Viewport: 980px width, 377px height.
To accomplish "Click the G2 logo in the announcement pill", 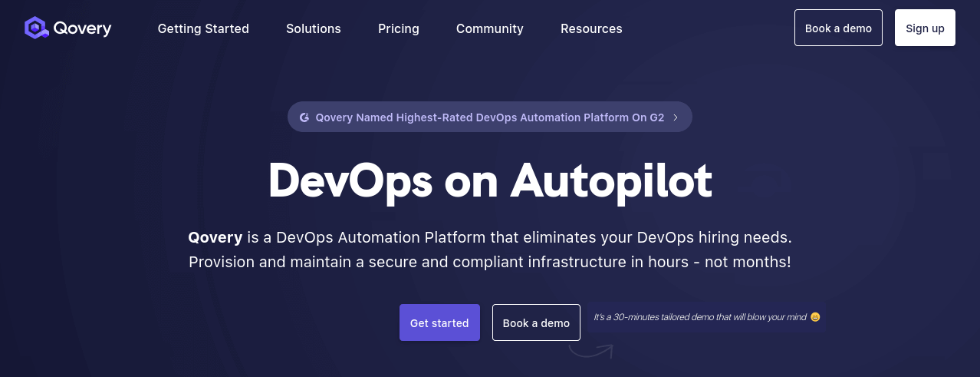I will (x=304, y=117).
